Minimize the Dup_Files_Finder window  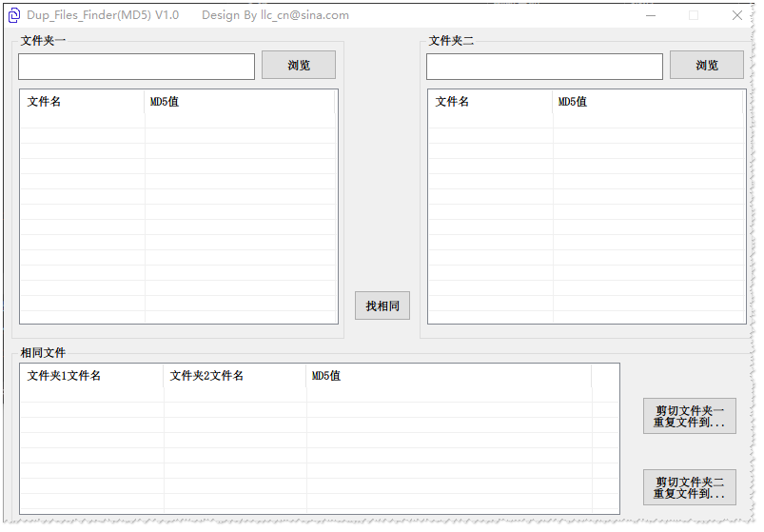[651, 15]
